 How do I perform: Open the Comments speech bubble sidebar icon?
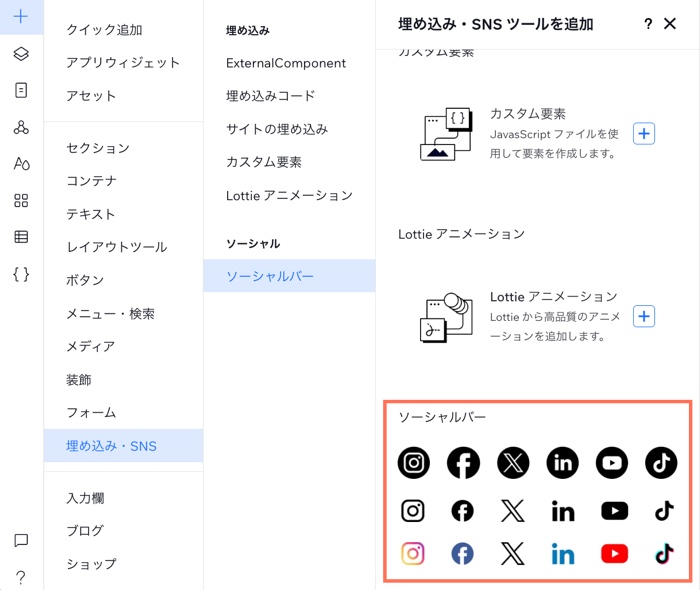pos(21,540)
